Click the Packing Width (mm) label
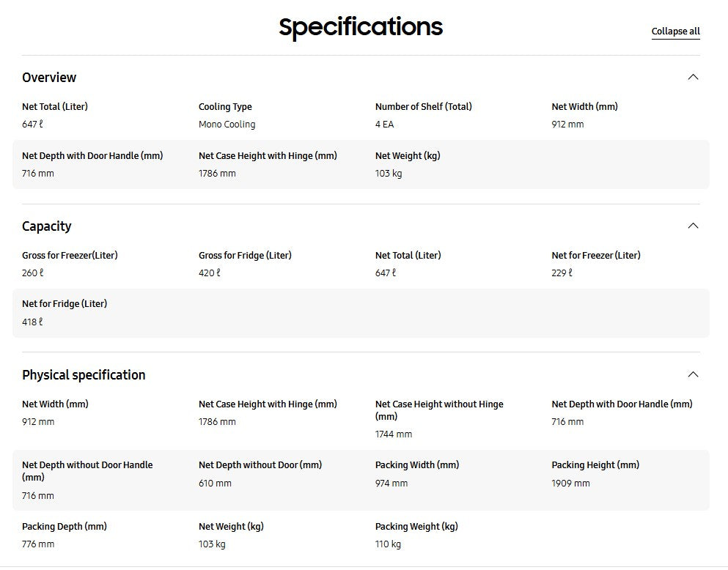The image size is (728, 570). (x=417, y=465)
